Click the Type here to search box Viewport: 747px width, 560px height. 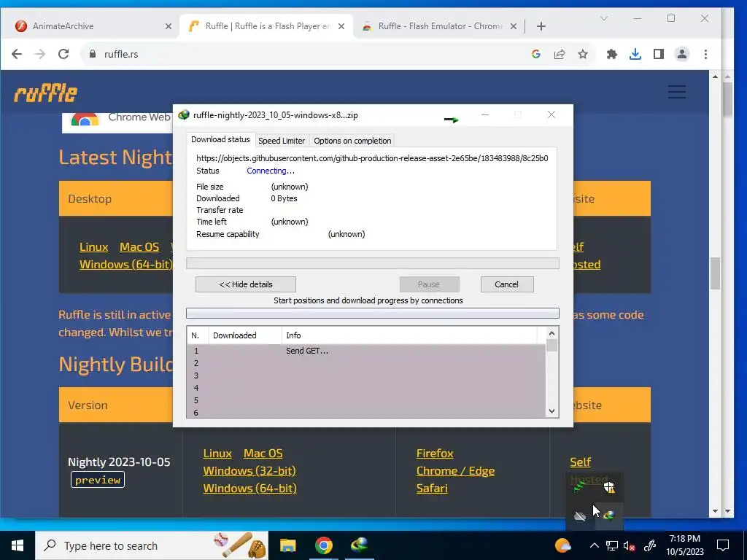152,545
